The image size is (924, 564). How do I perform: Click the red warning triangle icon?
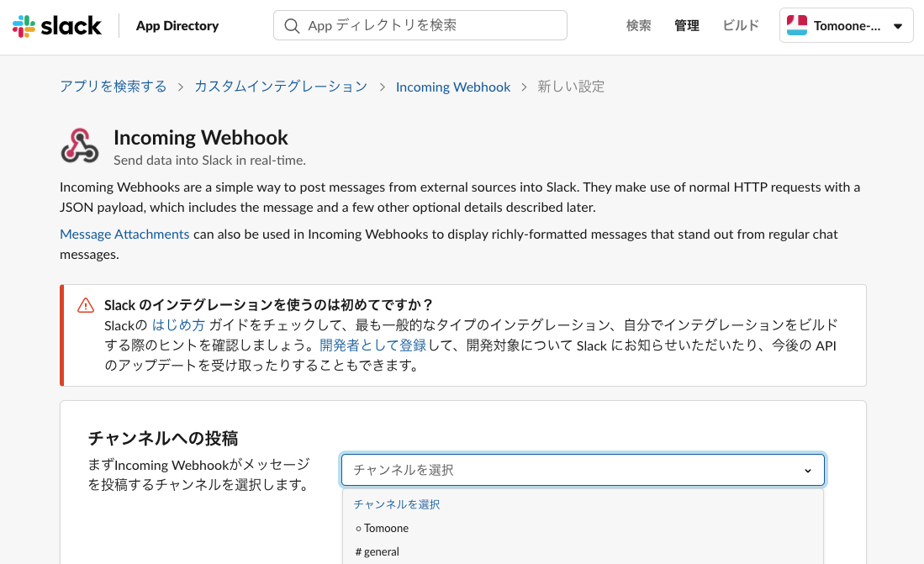coord(86,305)
